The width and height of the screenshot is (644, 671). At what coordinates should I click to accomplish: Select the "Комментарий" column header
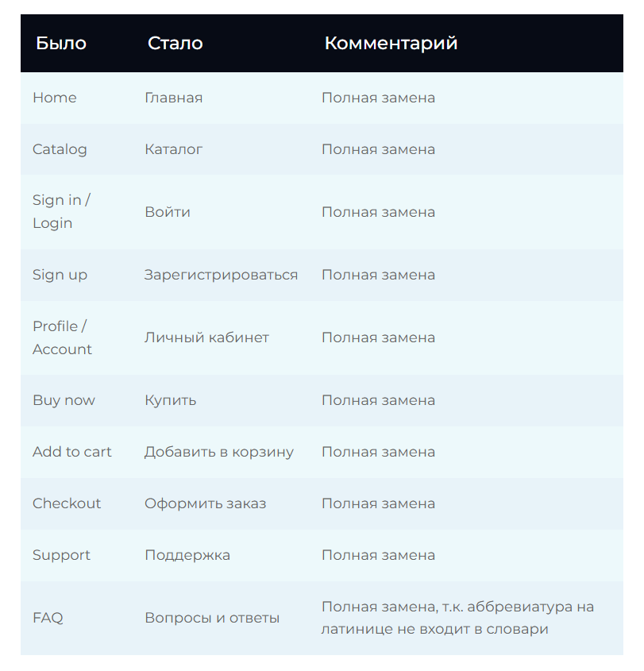(x=391, y=44)
